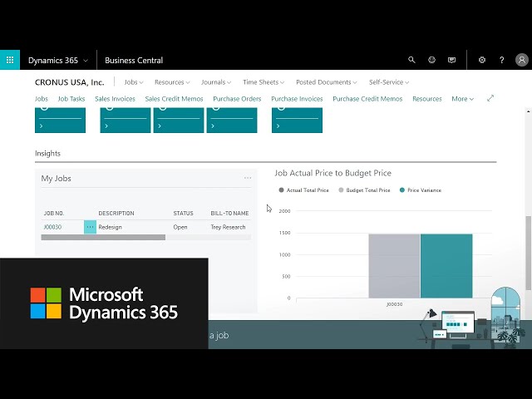Screen dimensions: 532x399
Task: Click the help question mark icon
Action: [501, 60]
